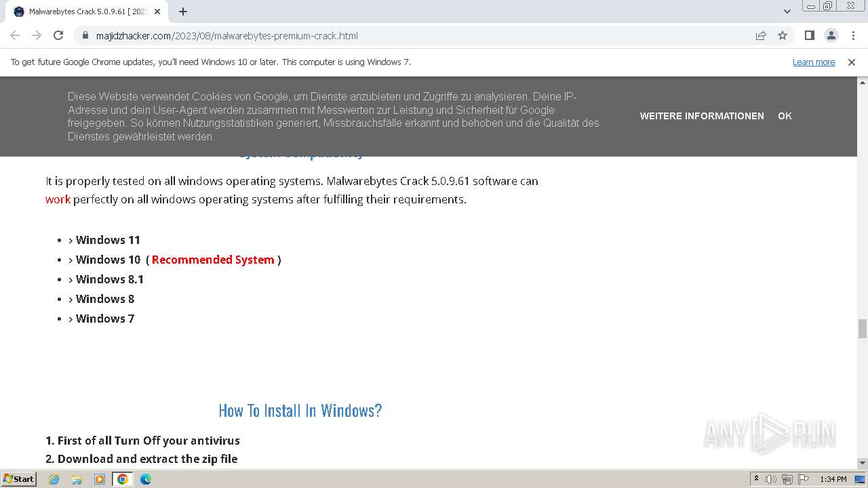
Task: Open Windows Media Player from taskbar
Action: [100, 479]
